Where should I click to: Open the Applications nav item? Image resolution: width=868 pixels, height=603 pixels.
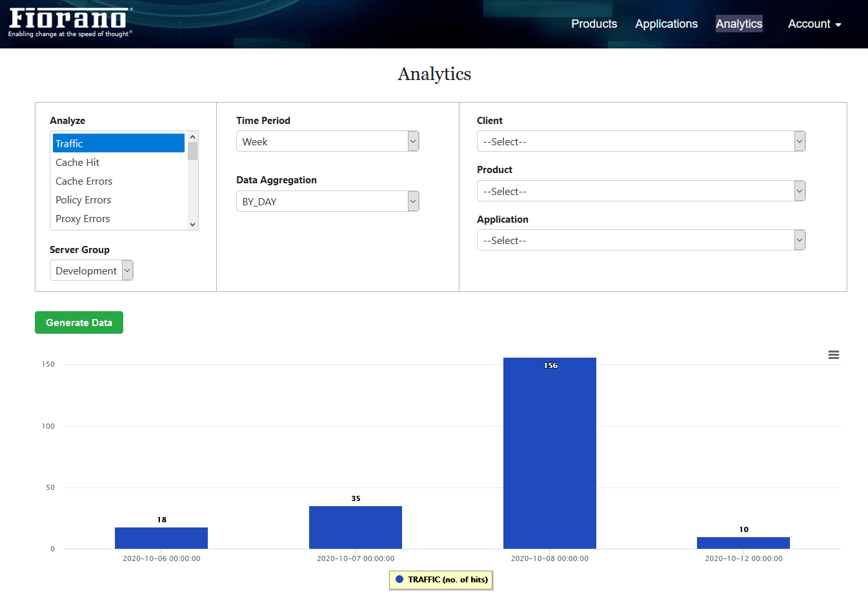tap(666, 24)
